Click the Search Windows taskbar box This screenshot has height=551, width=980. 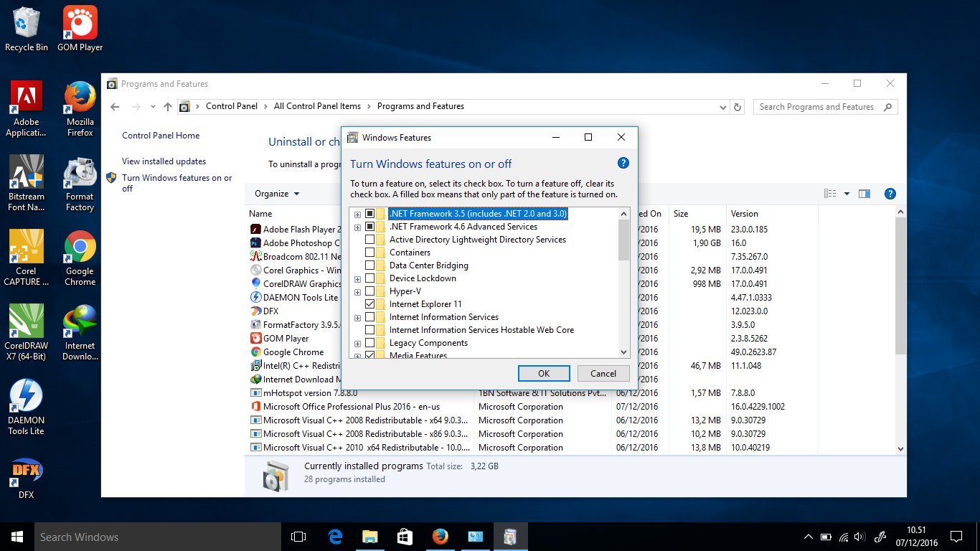tap(158, 537)
